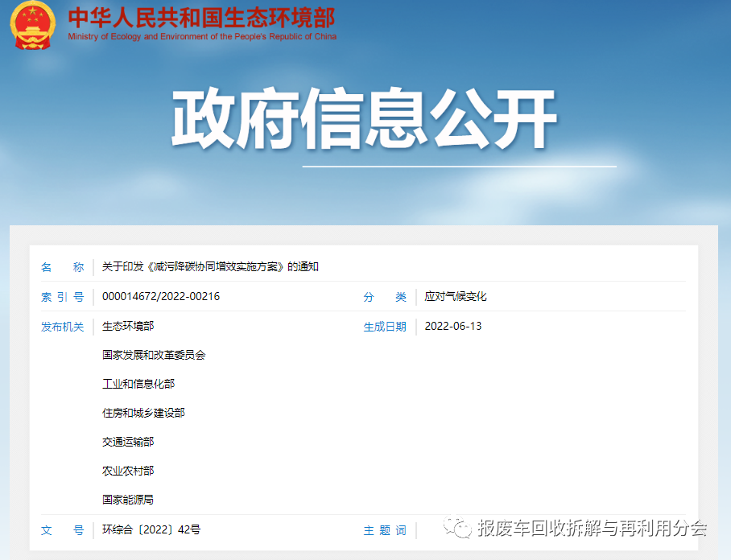The height and width of the screenshot is (560, 731).
Task: Click the national emblem logo
Action: pos(33,25)
